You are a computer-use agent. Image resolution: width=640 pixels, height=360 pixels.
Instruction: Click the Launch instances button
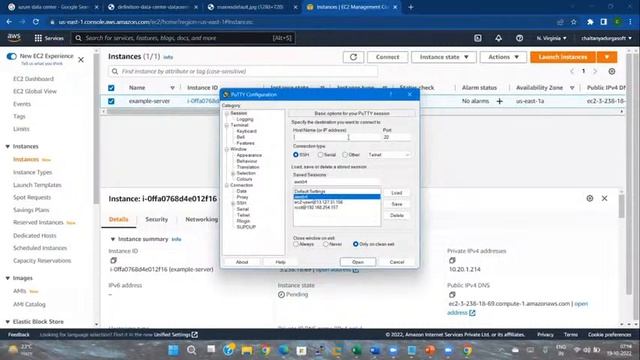[x=563, y=57]
